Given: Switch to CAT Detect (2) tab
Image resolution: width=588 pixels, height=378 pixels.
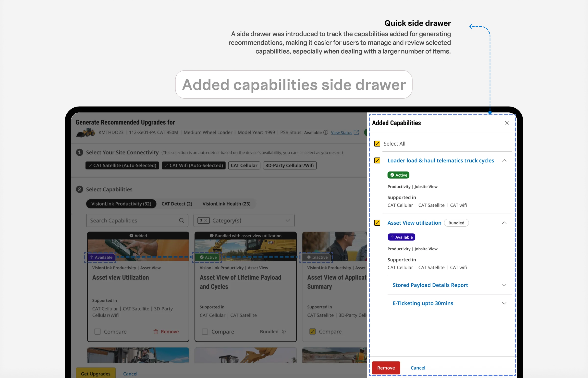Looking at the screenshot, I should (x=177, y=204).
